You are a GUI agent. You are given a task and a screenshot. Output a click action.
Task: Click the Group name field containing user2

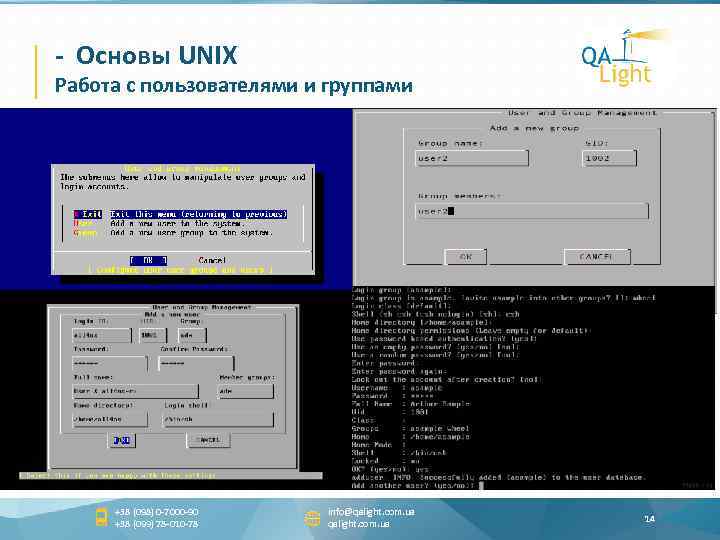tap(472, 158)
